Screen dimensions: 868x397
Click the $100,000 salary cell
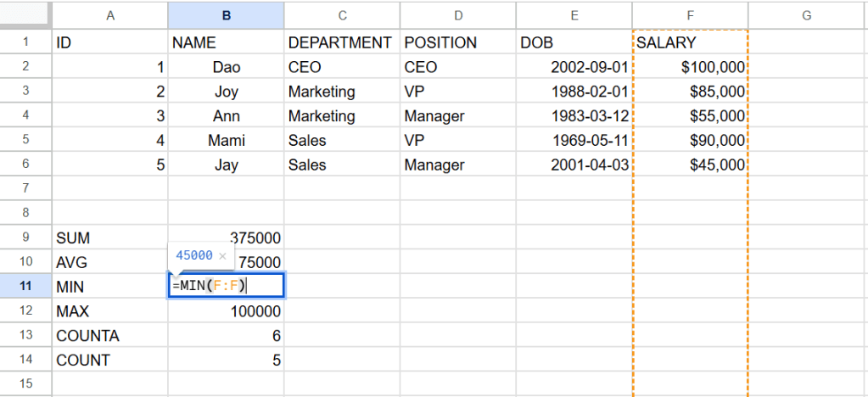point(690,67)
